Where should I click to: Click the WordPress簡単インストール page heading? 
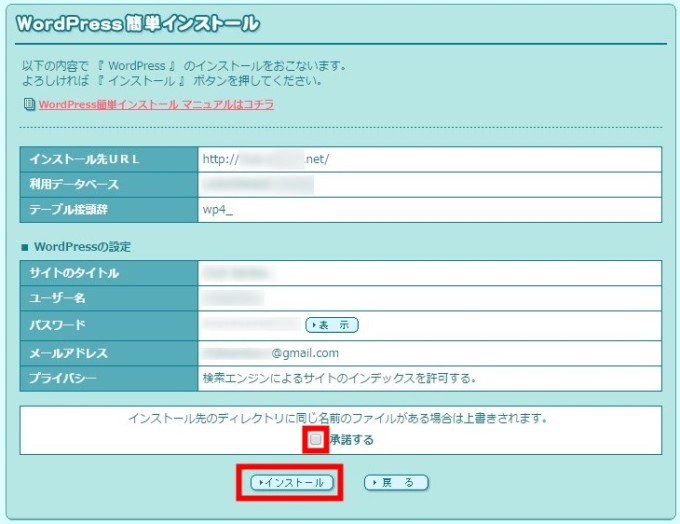pyautogui.click(x=138, y=24)
